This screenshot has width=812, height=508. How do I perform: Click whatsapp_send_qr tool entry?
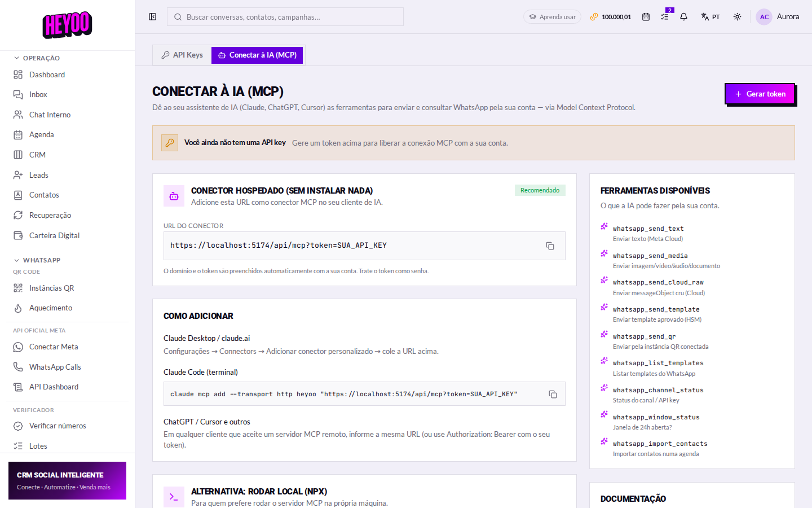692,341
